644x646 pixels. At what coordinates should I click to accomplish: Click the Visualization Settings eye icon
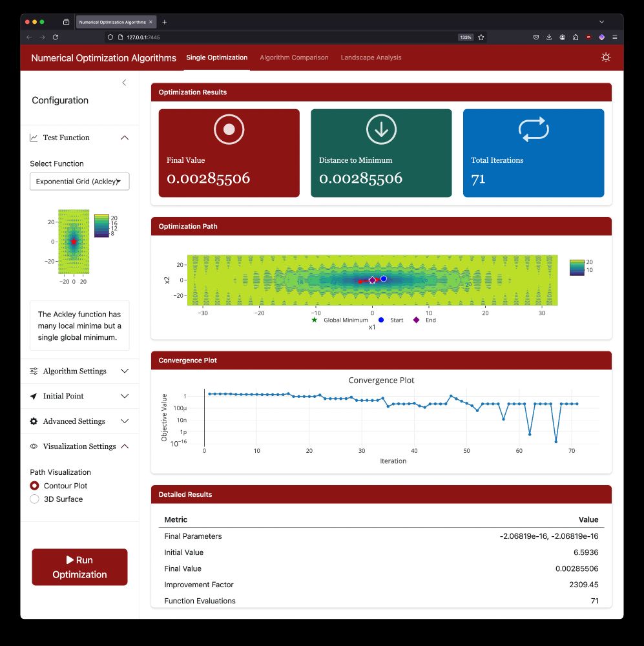coord(34,446)
